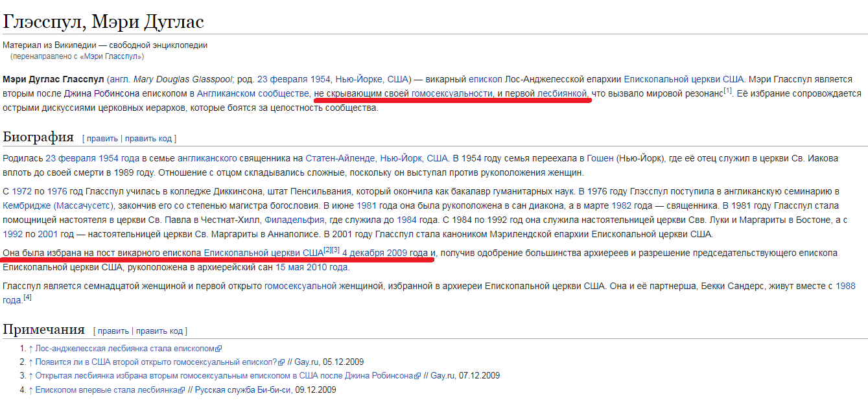Click external link icon after 'Лос-анджелесская лесбиянка стала епископом'
The width and height of the screenshot is (868, 407).
coord(219,349)
